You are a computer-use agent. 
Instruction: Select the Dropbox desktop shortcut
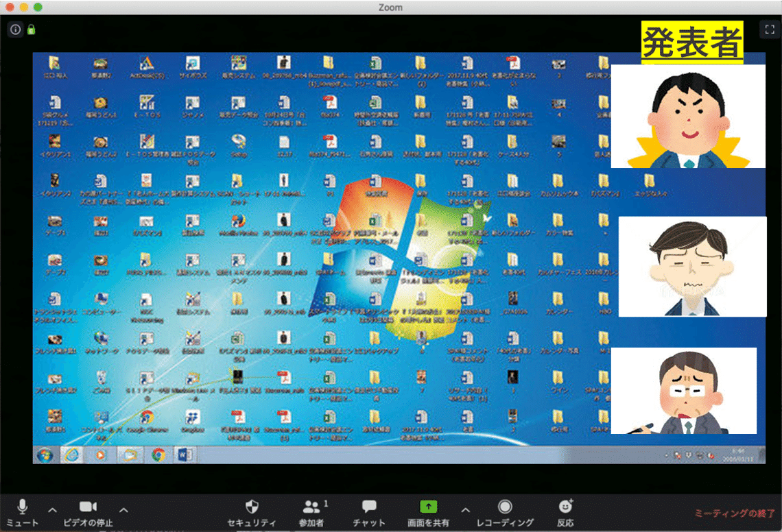tap(193, 422)
